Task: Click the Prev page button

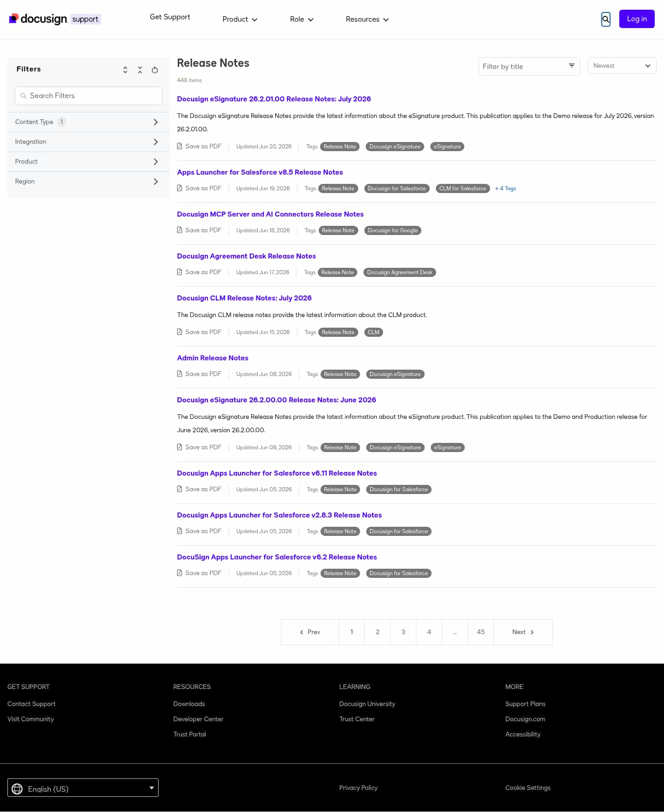Action: 310,632
